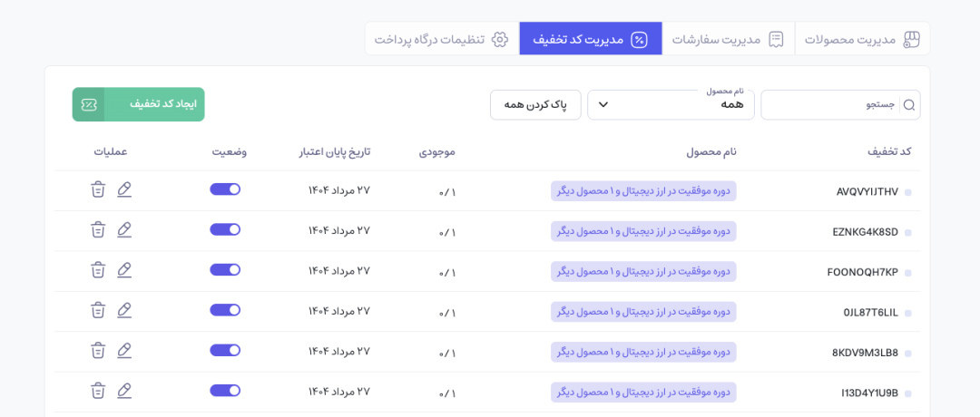This screenshot has height=417, width=980.
Task: Click edit pencil icon for code AVQVYIJTHV
Action: tap(124, 189)
